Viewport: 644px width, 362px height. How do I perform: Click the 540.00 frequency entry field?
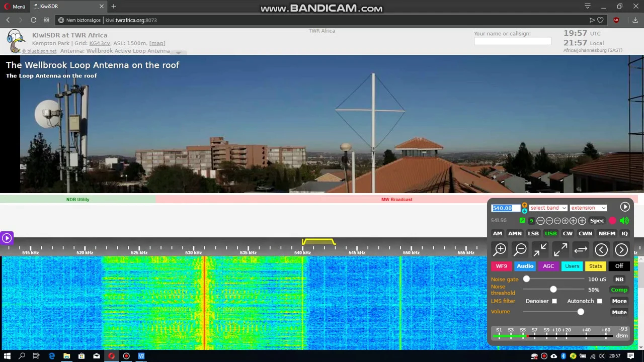[506, 208]
